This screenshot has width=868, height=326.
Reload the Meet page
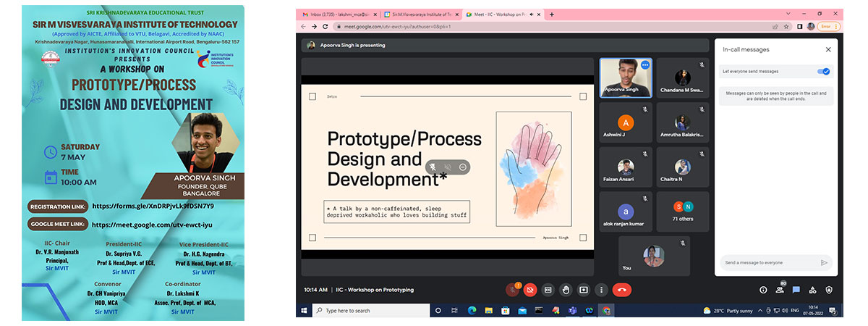click(325, 27)
